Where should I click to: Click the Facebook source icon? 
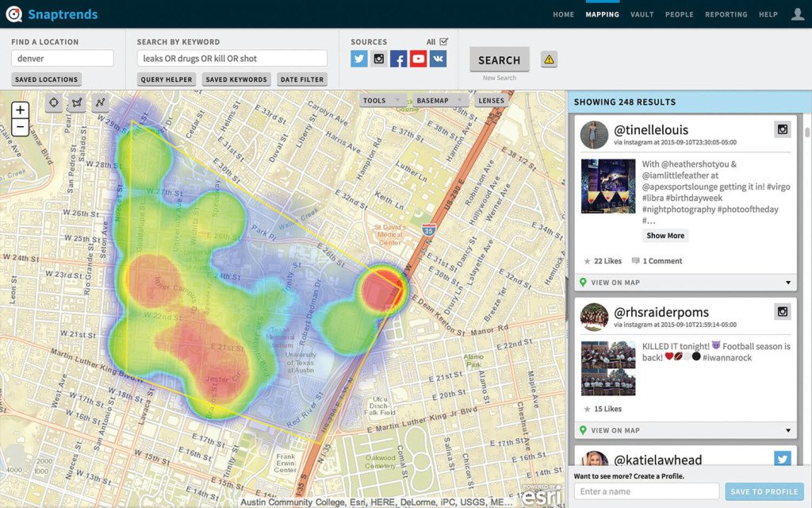(x=399, y=59)
